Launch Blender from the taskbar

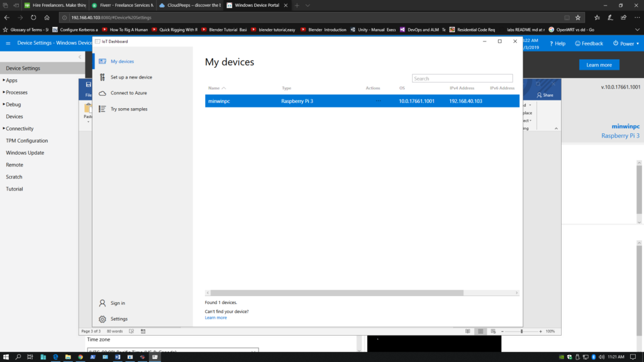(x=142, y=357)
